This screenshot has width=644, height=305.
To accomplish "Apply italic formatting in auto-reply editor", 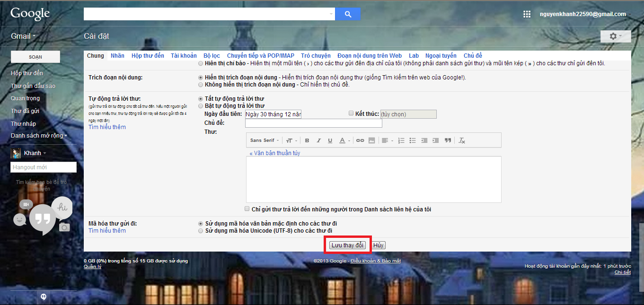I will pyautogui.click(x=318, y=140).
